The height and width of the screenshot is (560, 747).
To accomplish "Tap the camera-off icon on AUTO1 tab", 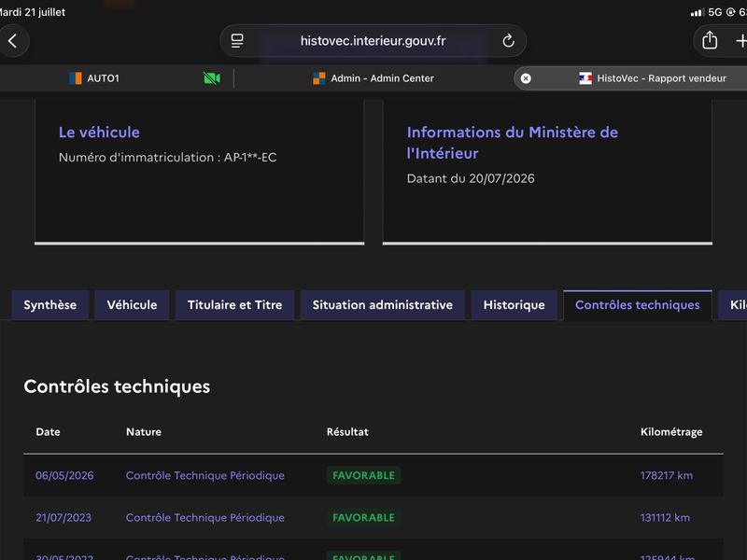I will (x=212, y=78).
